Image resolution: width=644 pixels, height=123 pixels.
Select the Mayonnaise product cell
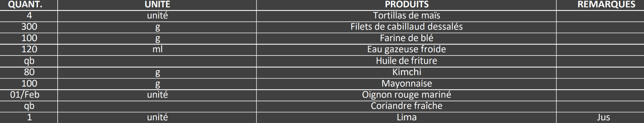tap(406, 84)
